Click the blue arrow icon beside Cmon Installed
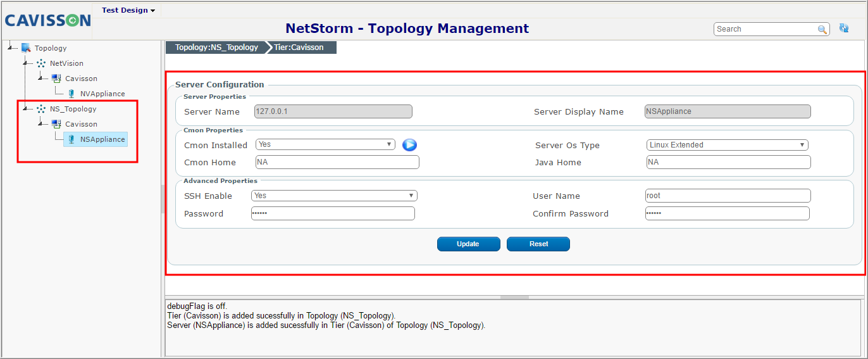Viewport: 868px width, 359px height. 409,145
